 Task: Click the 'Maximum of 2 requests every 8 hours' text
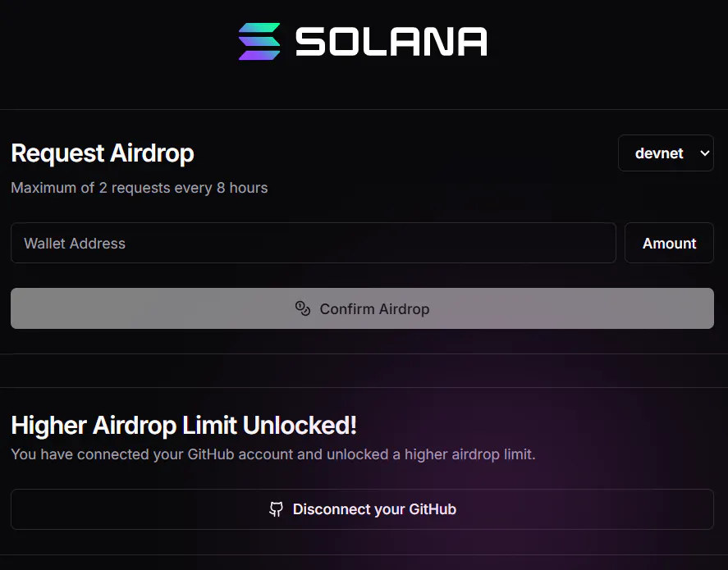pos(140,188)
